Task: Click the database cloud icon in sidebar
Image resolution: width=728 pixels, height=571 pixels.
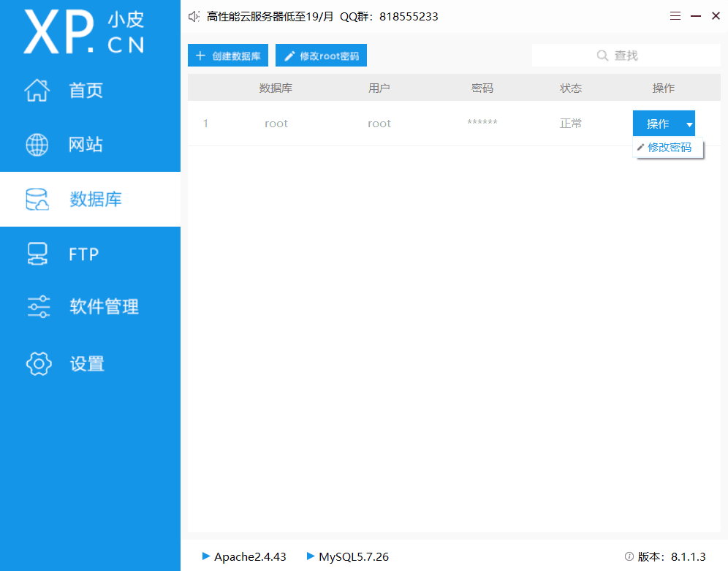Action: [37, 199]
